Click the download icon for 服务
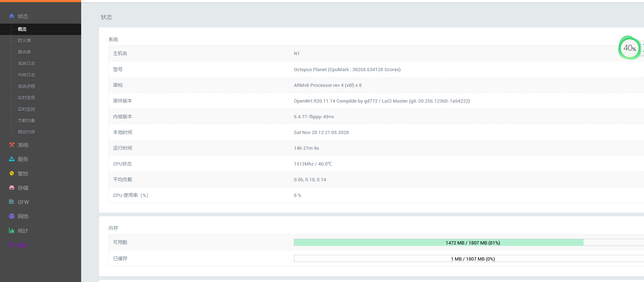 point(12,159)
